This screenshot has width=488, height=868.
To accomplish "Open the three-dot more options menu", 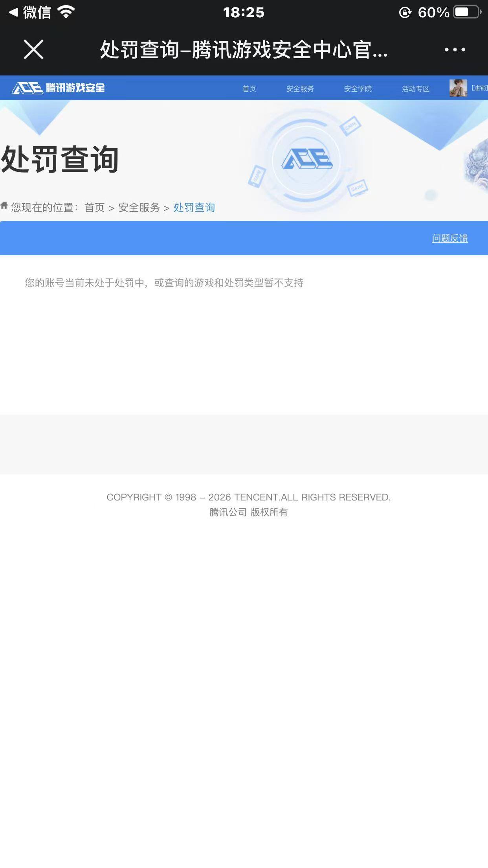I will point(455,50).
